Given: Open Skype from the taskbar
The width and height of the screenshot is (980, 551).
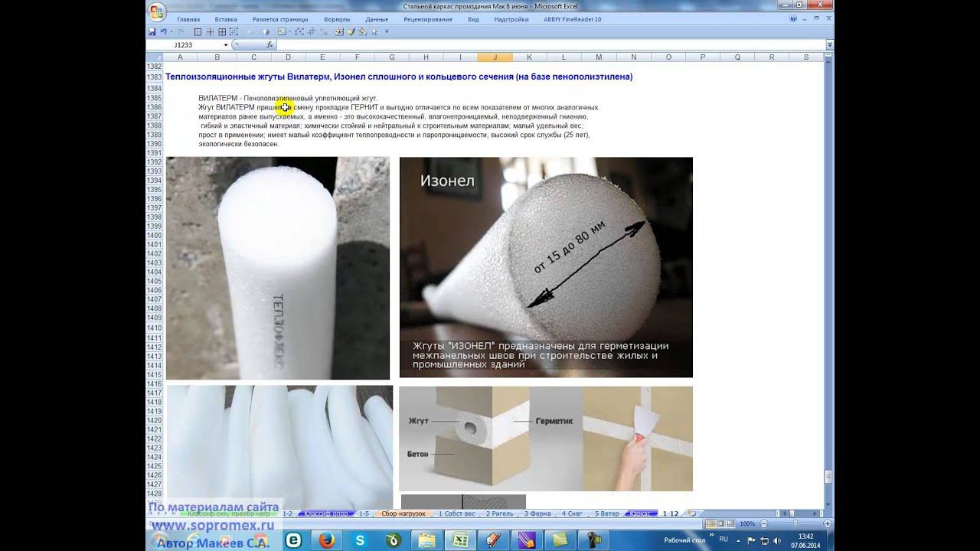Looking at the screenshot, I should coord(360,540).
